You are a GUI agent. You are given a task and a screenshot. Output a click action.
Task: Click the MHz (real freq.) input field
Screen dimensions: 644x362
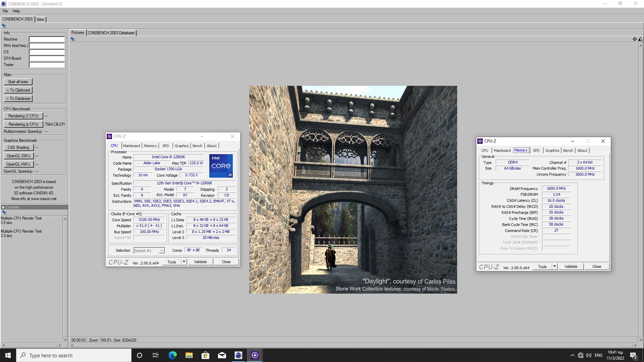click(x=47, y=46)
